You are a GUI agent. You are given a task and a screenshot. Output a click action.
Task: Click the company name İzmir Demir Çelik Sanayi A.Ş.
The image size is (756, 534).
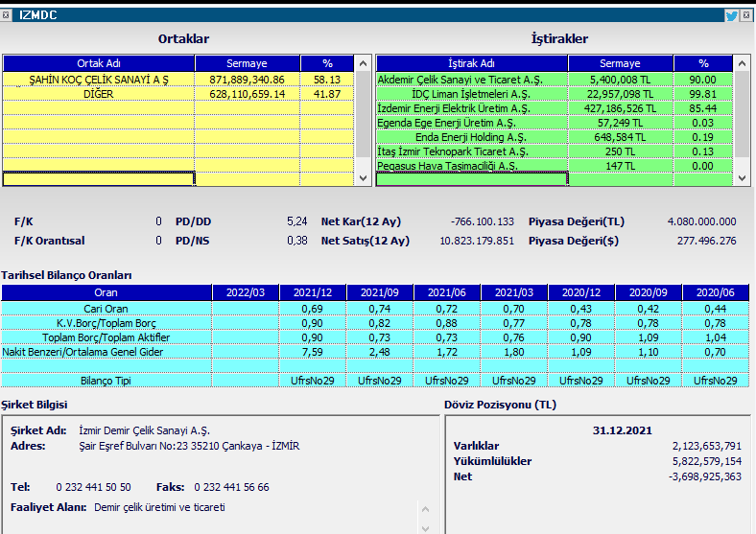click(145, 430)
